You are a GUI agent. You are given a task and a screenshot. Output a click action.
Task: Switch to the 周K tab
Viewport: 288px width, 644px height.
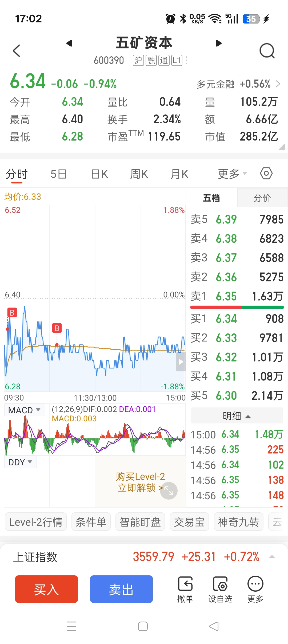(x=139, y=174)
